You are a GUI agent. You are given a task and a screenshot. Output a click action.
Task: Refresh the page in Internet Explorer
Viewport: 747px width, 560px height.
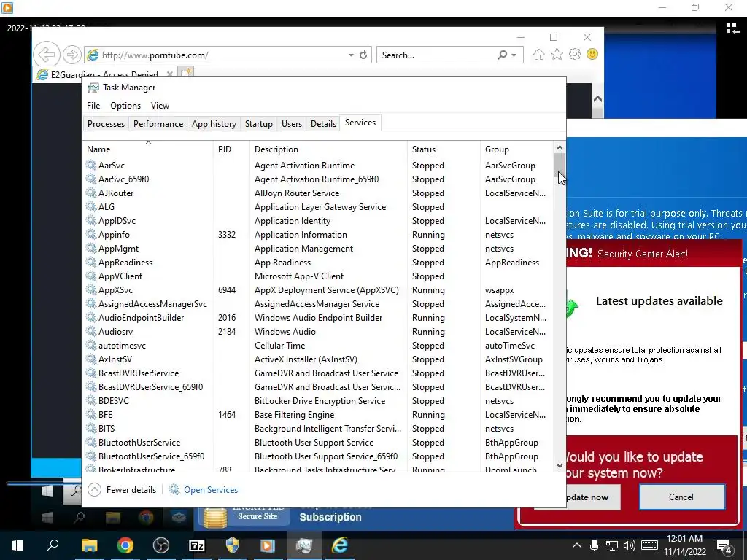(363, 55)
